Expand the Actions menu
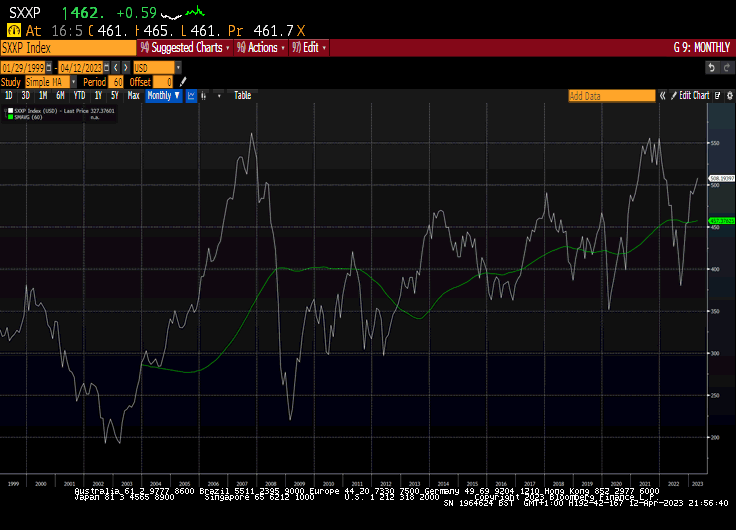Image resolution: width=736 pixels, height=530 pixels. coord(261,48)
